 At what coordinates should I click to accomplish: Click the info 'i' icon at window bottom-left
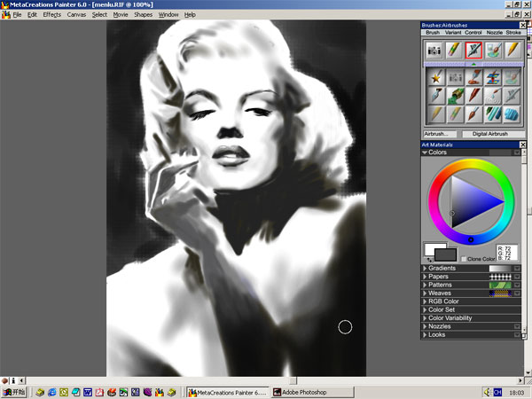[x=13, y=380]
